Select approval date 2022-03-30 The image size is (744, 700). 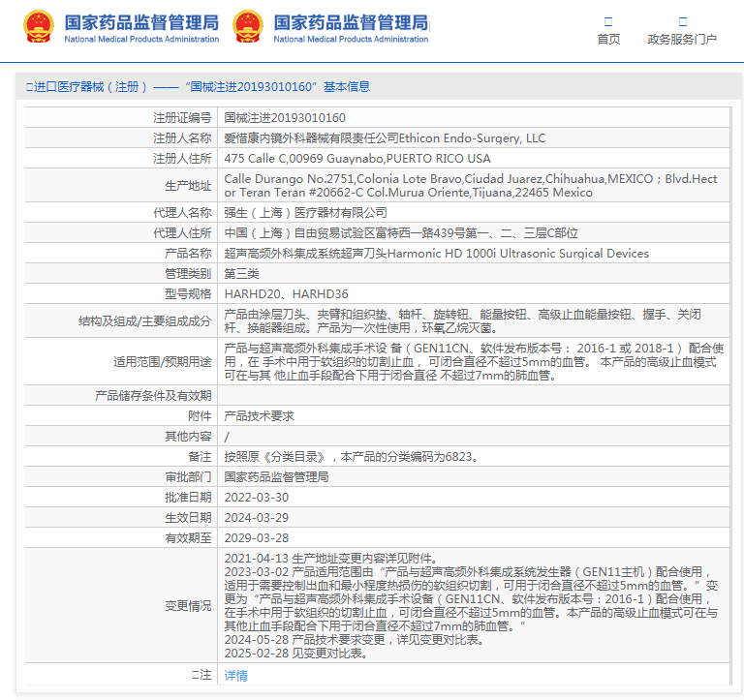256,498
